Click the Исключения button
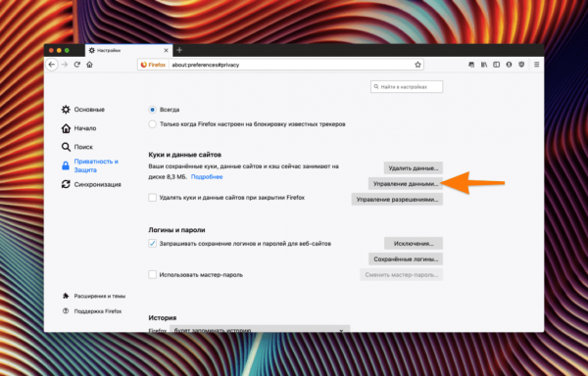588x376 pixels. [x=414, y=244]
